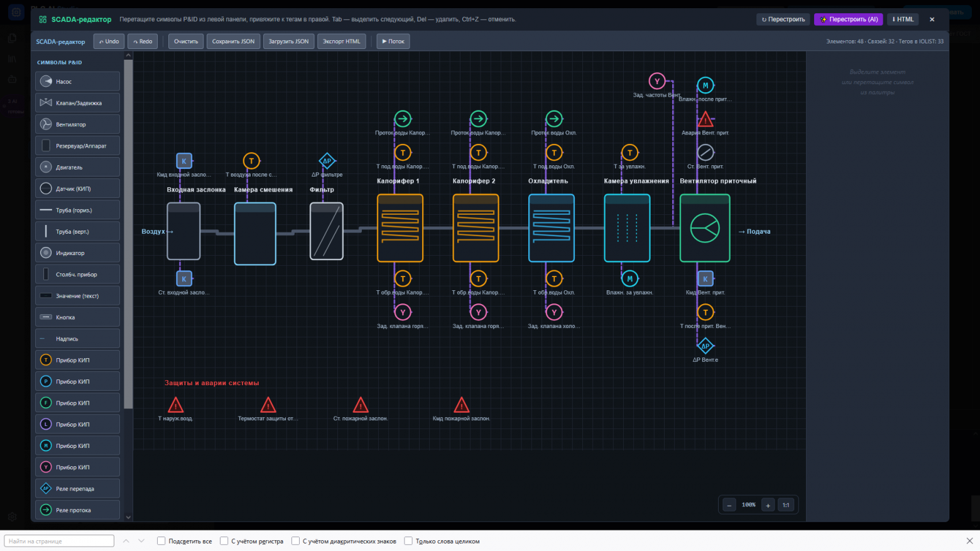The height and width of the screenshot is (551, 980).
Task: Select the Индикатор symbol
Action: 77,253
